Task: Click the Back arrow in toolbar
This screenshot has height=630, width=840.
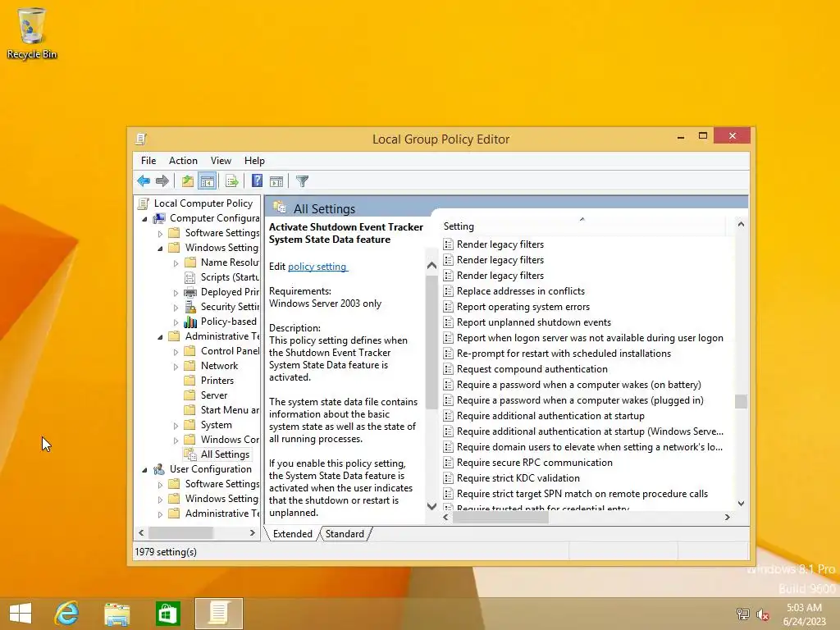Action: 144,181
